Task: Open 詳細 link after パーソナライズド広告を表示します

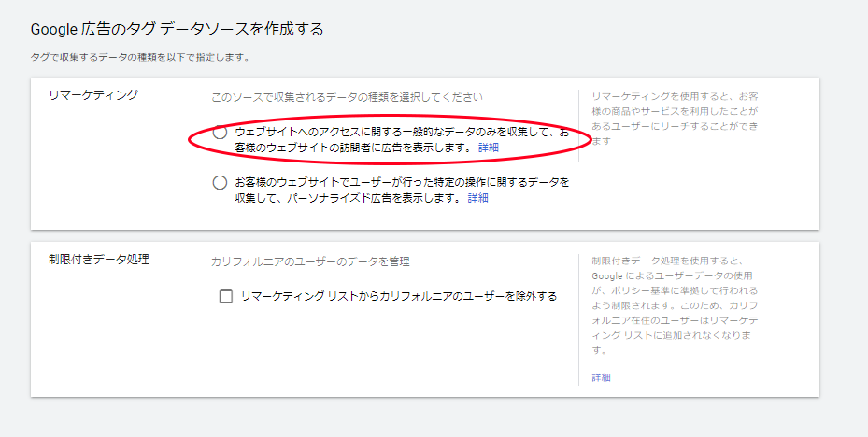Action: point(477,198)
